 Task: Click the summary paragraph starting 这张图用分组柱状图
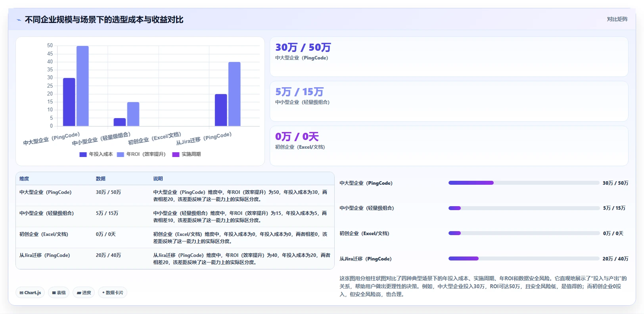(483, 286)
